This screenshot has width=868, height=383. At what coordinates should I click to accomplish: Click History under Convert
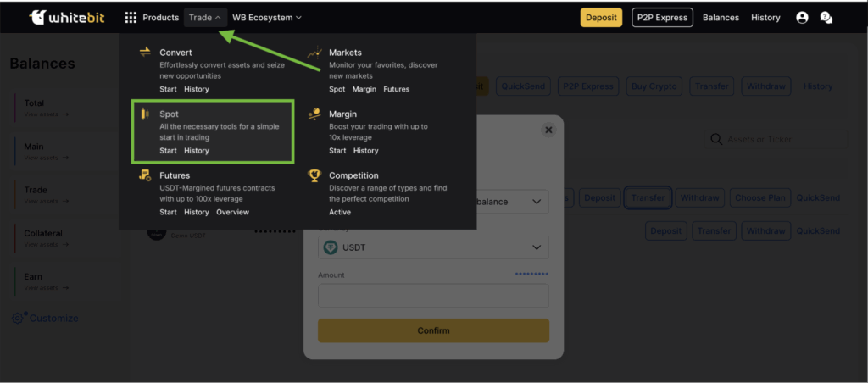[197, 89]
